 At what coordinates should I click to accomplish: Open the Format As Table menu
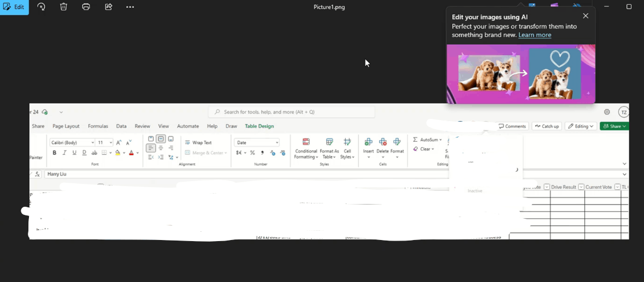pos(329,148)
